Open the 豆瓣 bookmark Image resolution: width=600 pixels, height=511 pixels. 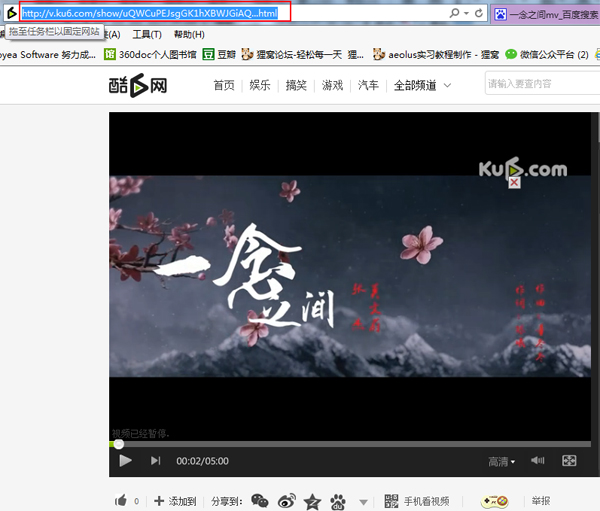(219, 54)
